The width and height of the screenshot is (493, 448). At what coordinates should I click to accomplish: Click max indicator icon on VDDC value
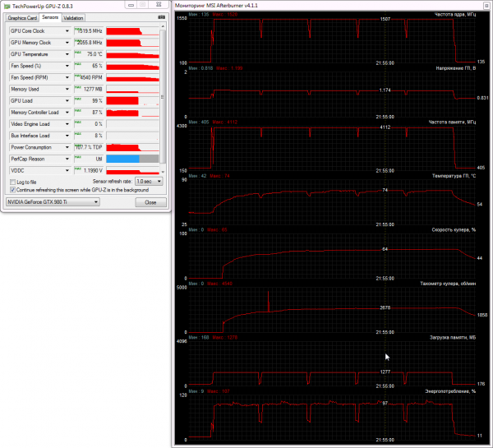77,169
